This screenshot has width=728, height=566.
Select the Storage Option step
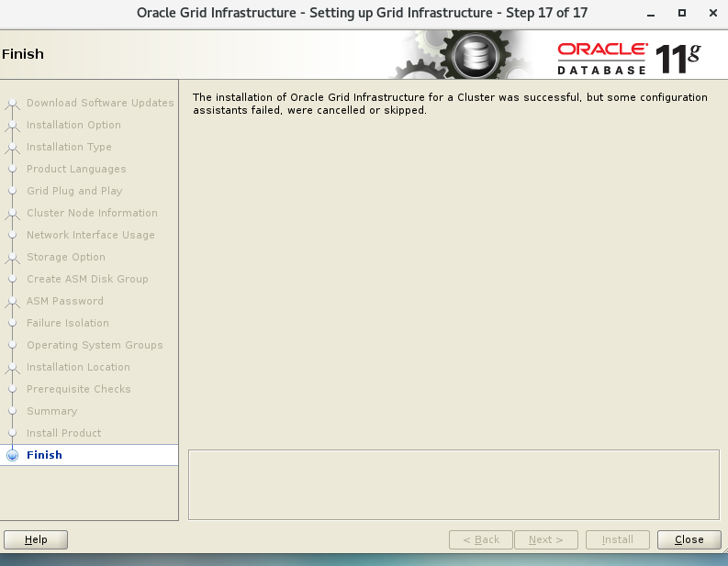click(66, 257)
